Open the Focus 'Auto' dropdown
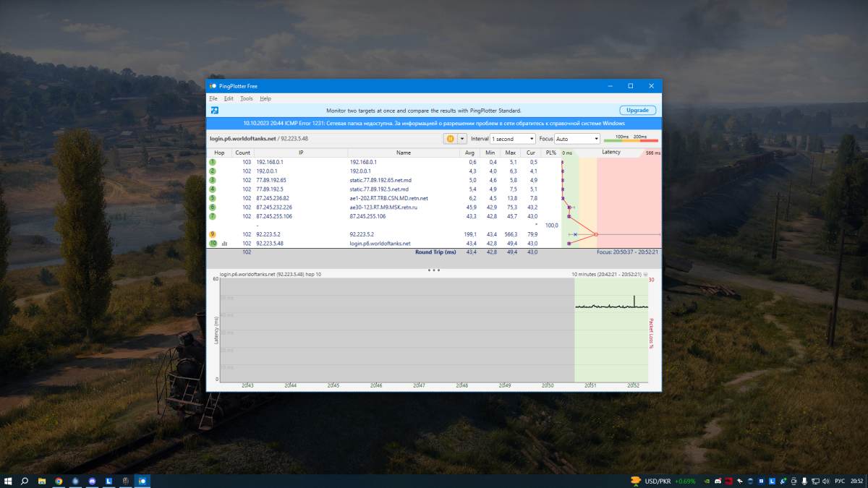Screen dimensions: 868x488 tap(577, 138)
